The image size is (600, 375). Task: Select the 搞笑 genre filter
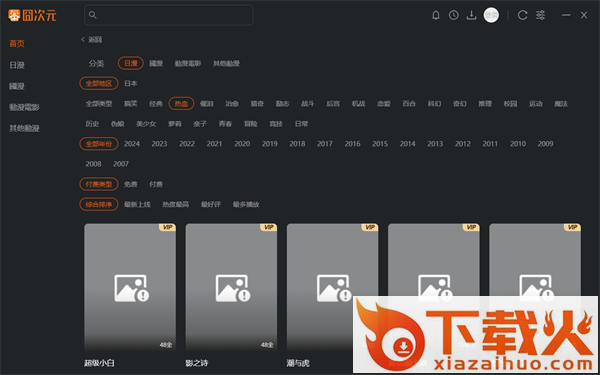[130, 104]
